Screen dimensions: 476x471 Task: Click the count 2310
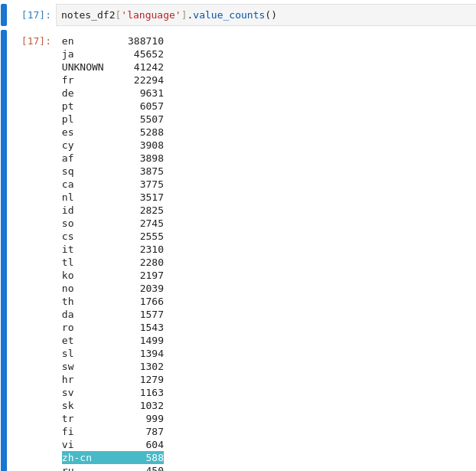click(x=152, y=250)
